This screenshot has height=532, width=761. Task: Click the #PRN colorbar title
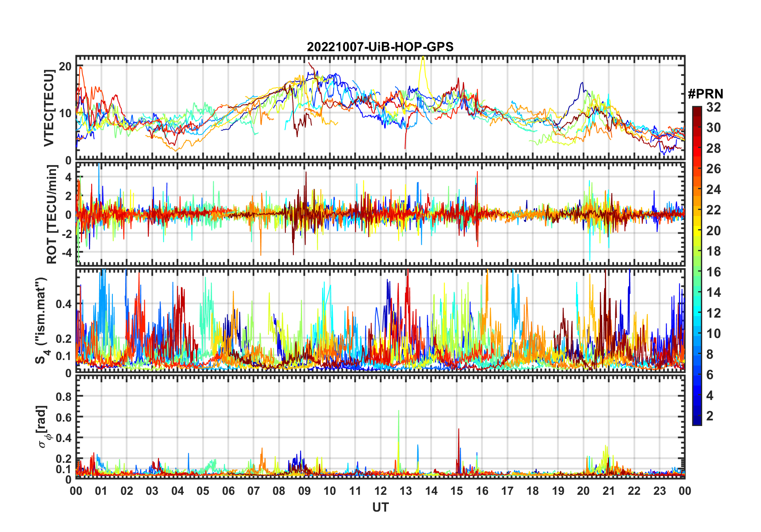point(705,94)
